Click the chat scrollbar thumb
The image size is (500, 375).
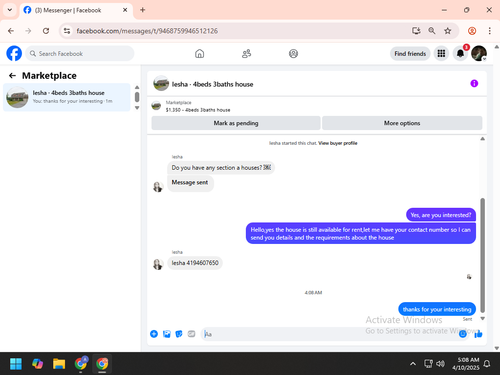point(482,255)
